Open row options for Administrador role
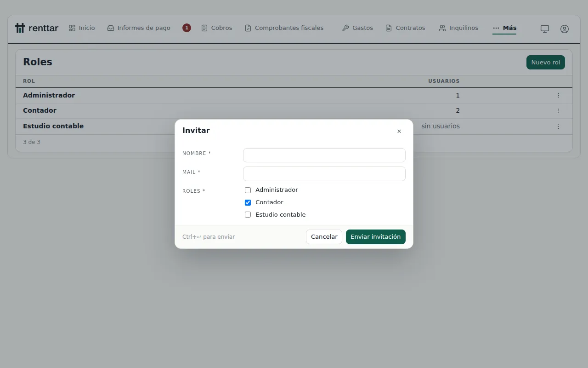588x368 pixels. click(558, 95)
